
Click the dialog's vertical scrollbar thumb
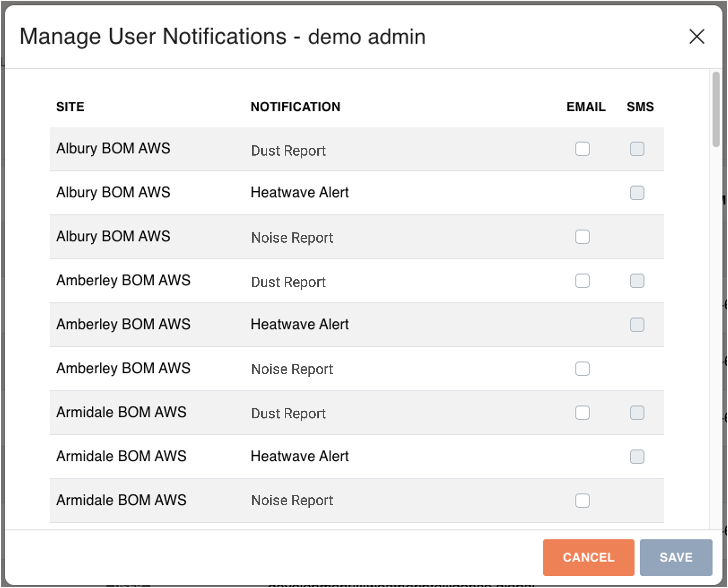(x=716, y=109)
